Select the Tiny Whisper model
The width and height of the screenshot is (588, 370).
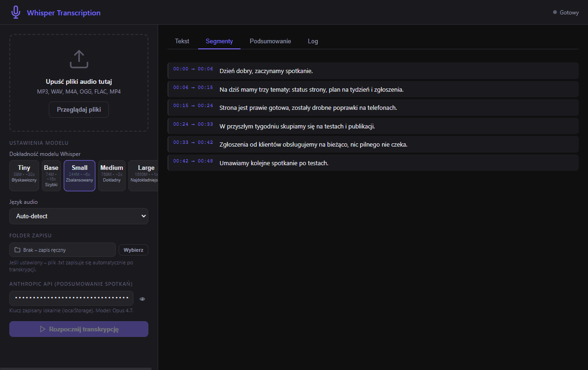(24, 176)
